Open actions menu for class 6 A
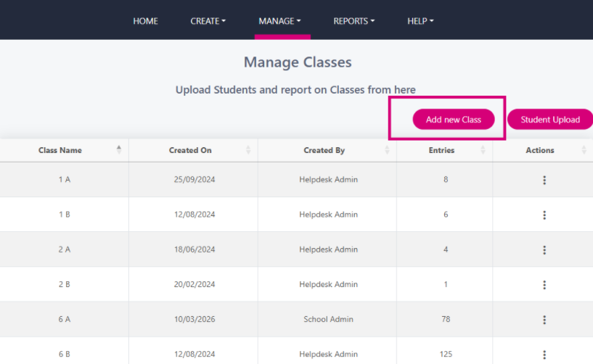Viewport: 593px width, 364px height. point(544,320)
